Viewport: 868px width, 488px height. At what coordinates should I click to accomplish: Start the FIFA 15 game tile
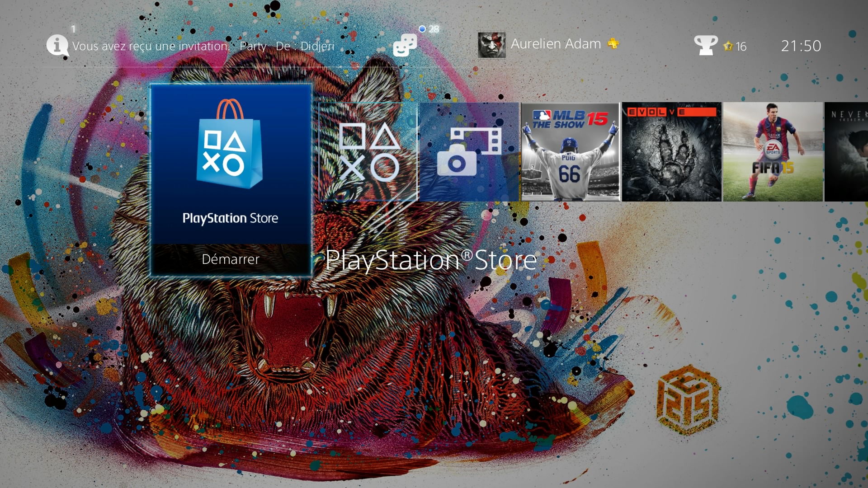tap(773, 152)
